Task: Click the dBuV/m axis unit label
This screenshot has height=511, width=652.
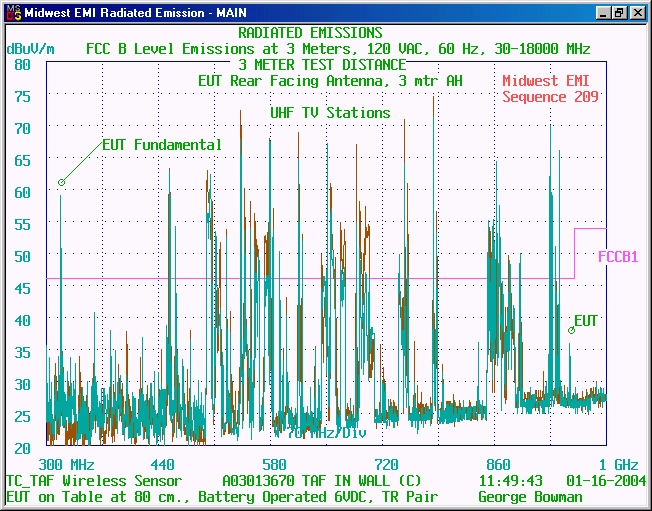Action: pyautogui.click(x=32, y=48)
